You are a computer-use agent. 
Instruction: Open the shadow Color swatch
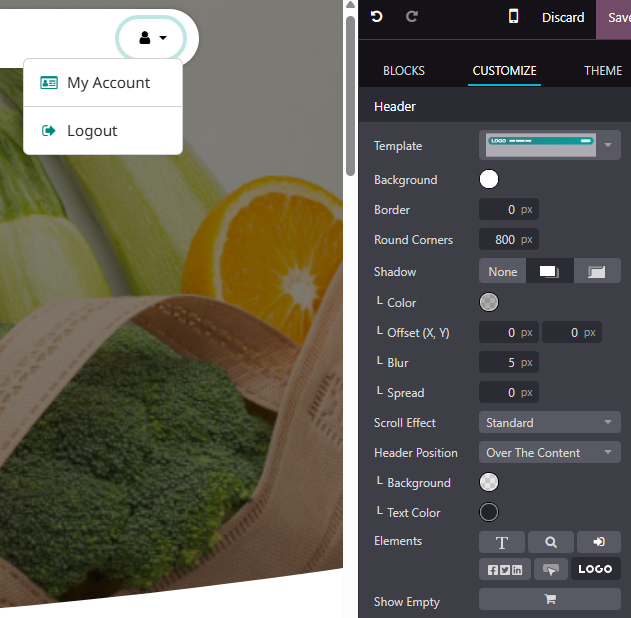(489, 302)
